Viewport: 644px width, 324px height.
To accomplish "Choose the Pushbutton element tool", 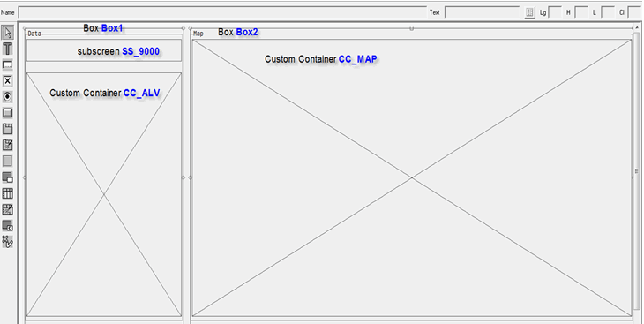I will coord(8,113).
